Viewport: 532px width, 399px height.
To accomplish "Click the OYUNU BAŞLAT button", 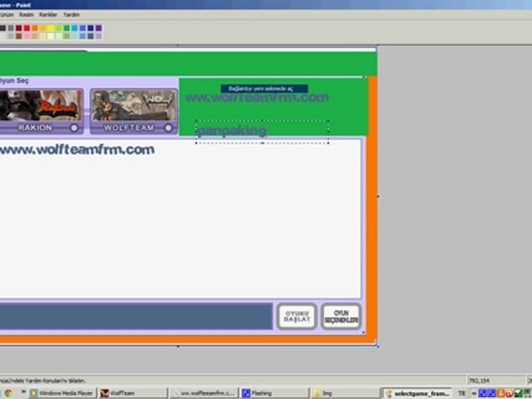I will point(297,316).
